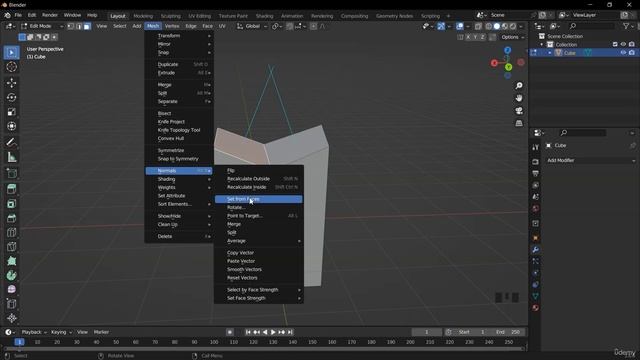Image resolution: width=640 pixels, height=360 pixels.
Task: Select the Knife tool
Action: click(11, 247)
